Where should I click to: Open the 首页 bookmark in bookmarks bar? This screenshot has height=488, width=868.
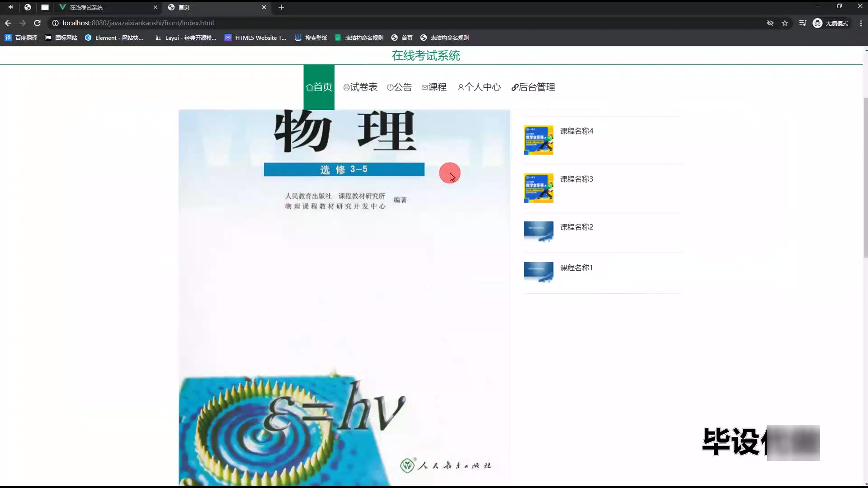tap(402, 38)
